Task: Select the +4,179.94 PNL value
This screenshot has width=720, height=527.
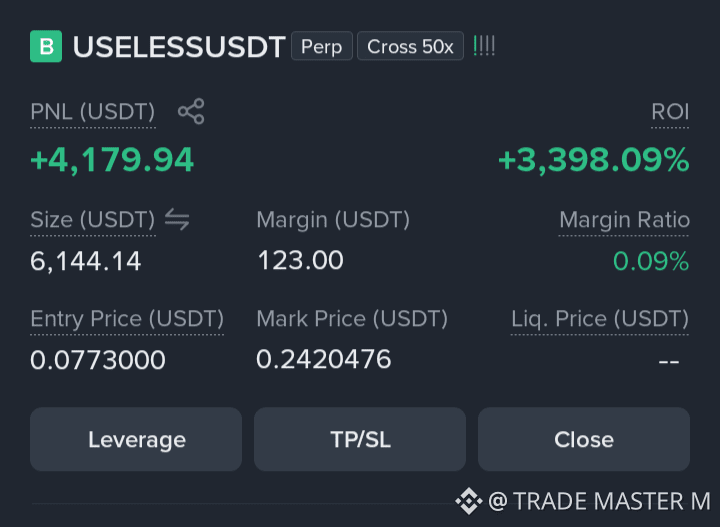Action: point(112,160)
